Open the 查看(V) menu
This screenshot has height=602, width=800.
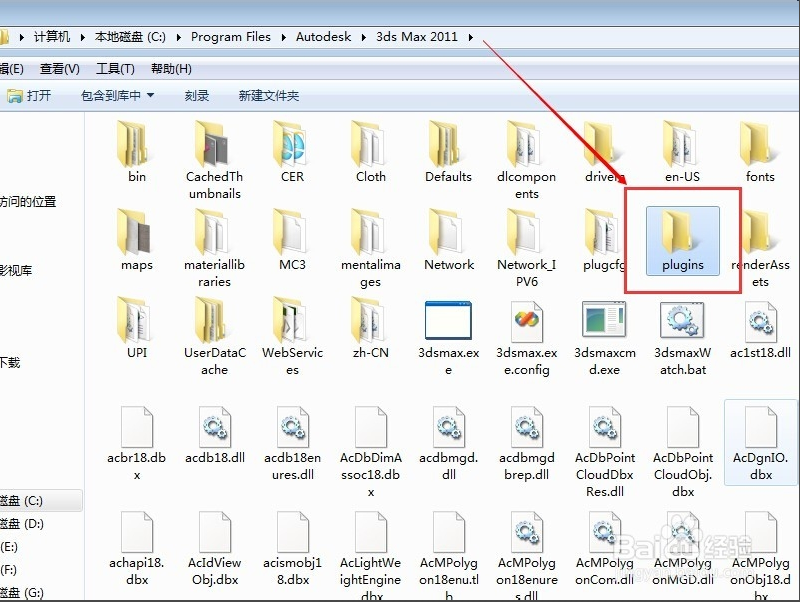[60, 69]
